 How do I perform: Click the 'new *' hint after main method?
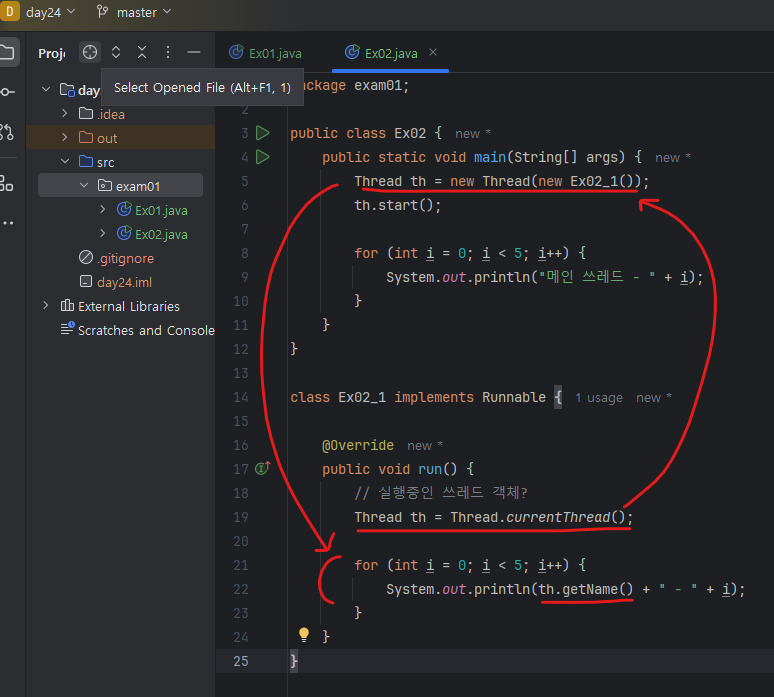point(673,157)
